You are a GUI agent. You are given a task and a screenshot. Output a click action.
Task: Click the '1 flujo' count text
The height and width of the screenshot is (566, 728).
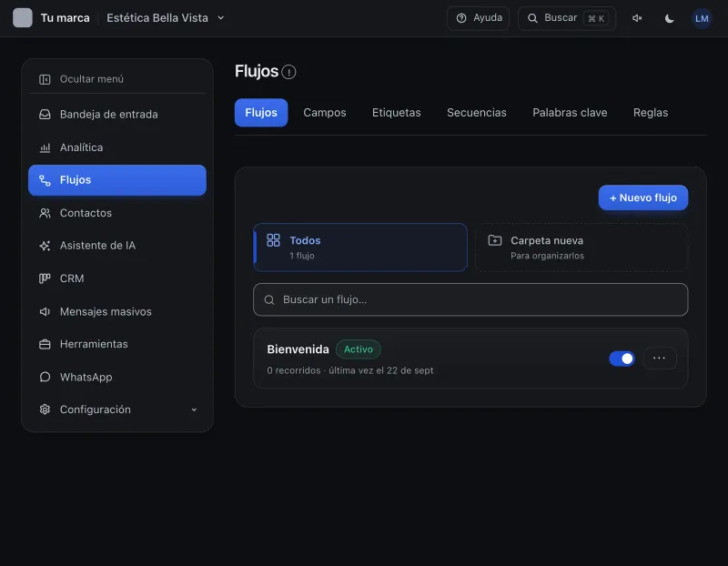click(302, 256)
